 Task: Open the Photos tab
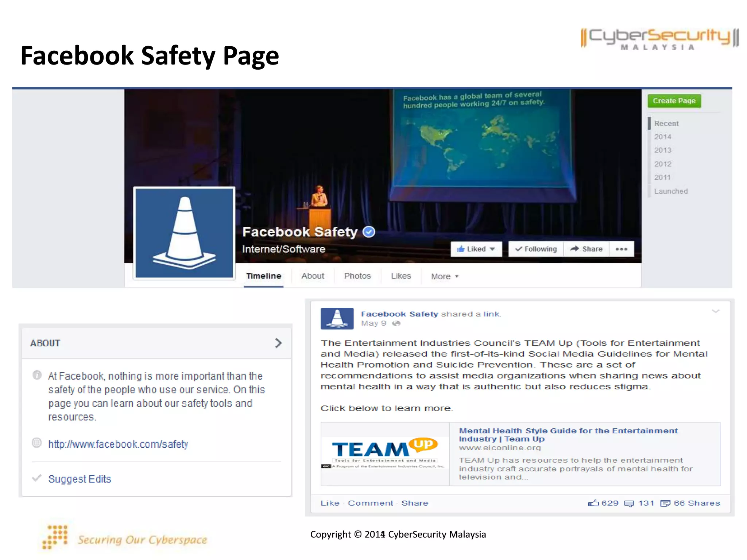(x=357, y=276)
